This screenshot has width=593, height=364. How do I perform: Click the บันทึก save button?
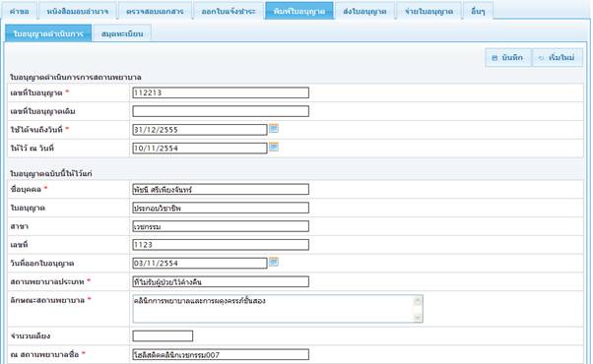coord(508,58)
